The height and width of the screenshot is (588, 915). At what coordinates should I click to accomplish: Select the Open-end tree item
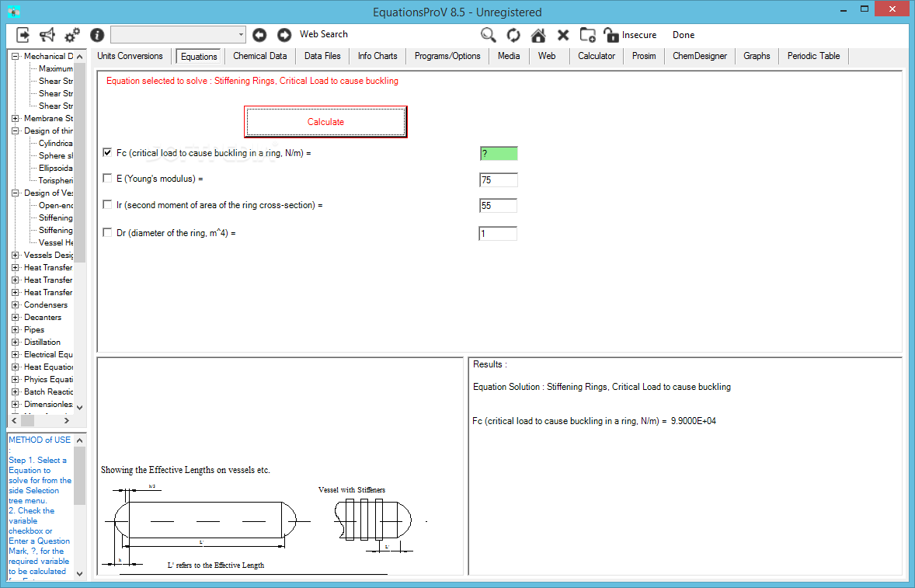55,205
